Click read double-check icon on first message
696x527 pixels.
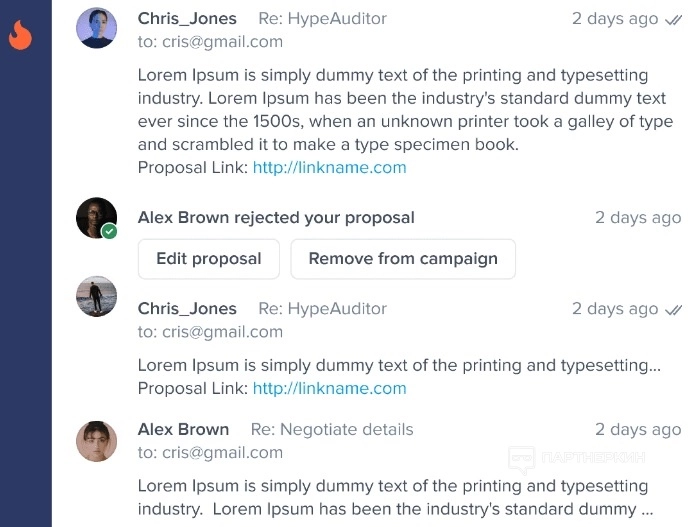674,19
